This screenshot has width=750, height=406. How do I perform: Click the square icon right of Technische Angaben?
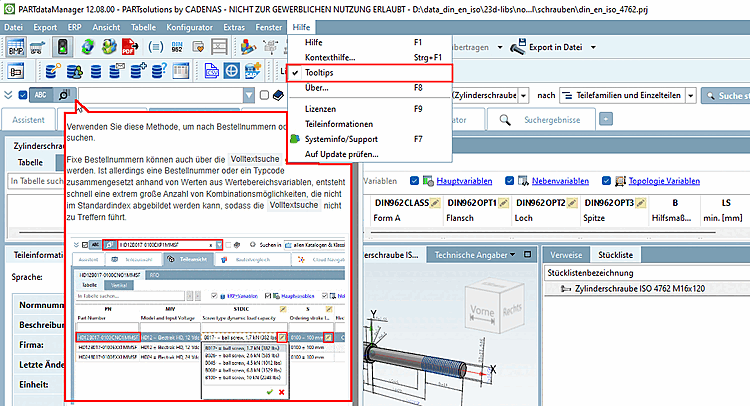point(528,254)
